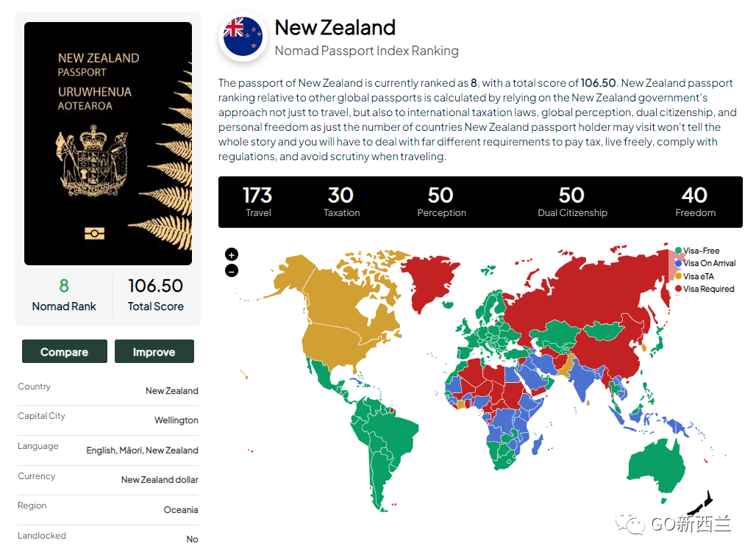756x557 pixels.
Task: Click the 50 Dual Citizenship score
Action: click(x=572, y=202)
